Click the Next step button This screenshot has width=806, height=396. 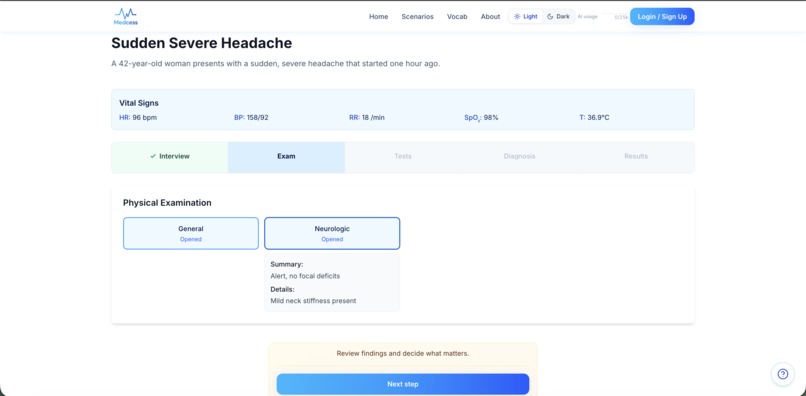click(403, 384)
